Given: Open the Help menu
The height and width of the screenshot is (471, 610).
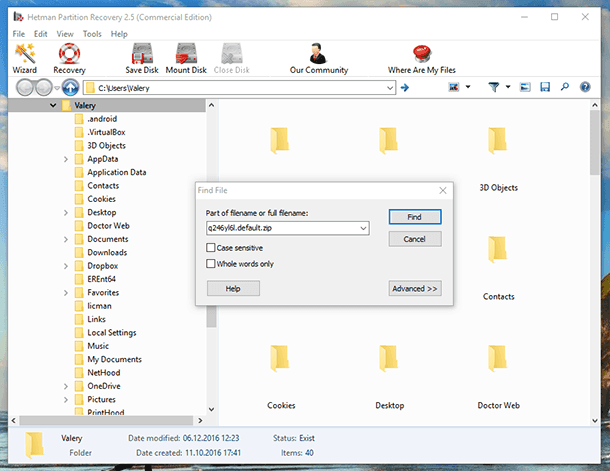Looking at the screenshot, I should pos(119,34).
